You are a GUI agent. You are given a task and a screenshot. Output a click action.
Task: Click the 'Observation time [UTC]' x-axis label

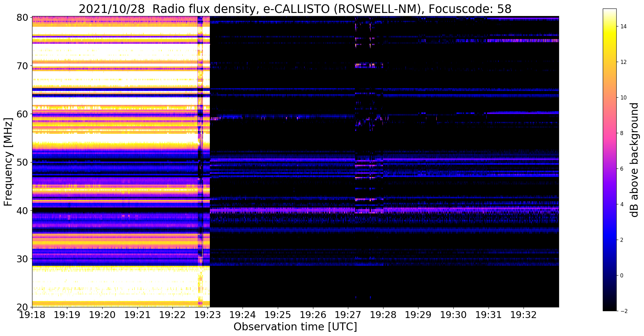(295, 327)
